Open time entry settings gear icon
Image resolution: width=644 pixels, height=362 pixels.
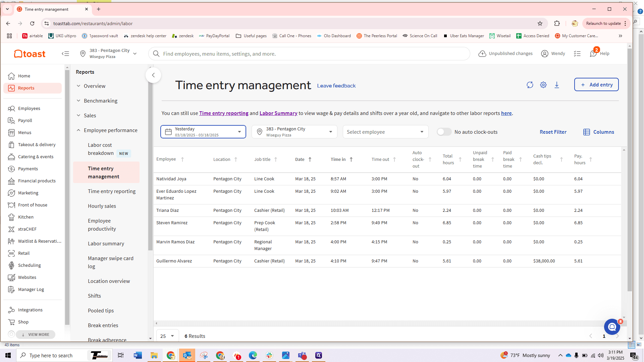[x=543, y=85]
